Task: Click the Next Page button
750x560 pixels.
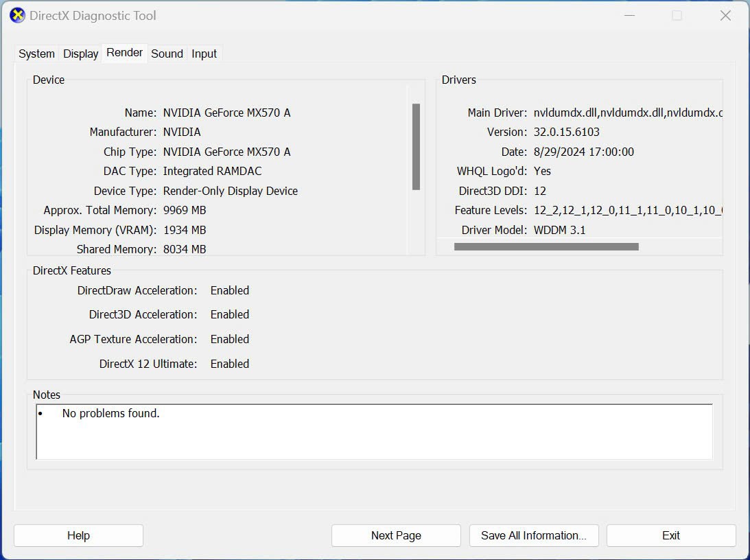Action: click(396, 535)
